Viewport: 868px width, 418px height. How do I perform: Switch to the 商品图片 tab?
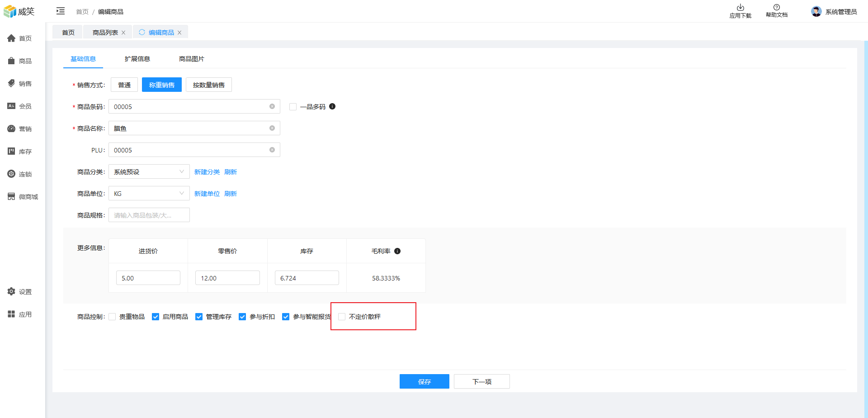pyautogui.click(x=192, y=59)
